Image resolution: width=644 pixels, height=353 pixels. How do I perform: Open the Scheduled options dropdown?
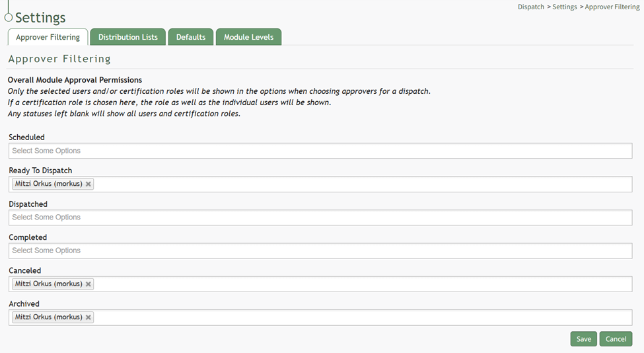[320, 151]
